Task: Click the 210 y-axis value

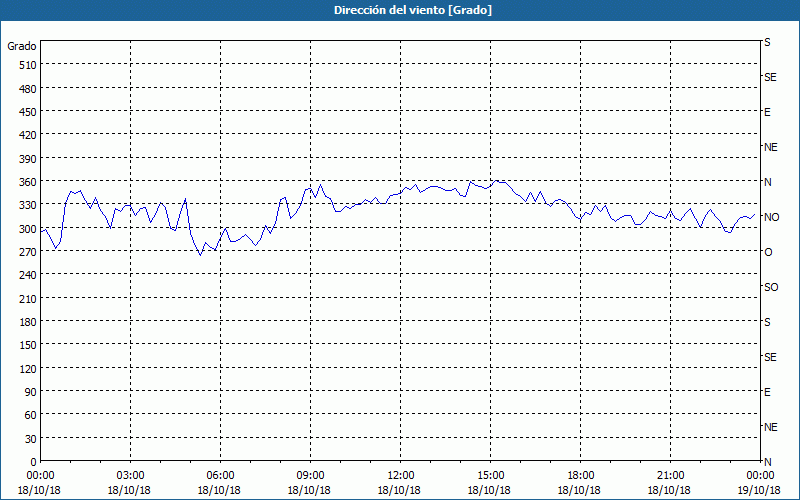Action: [x=28, y=299]
